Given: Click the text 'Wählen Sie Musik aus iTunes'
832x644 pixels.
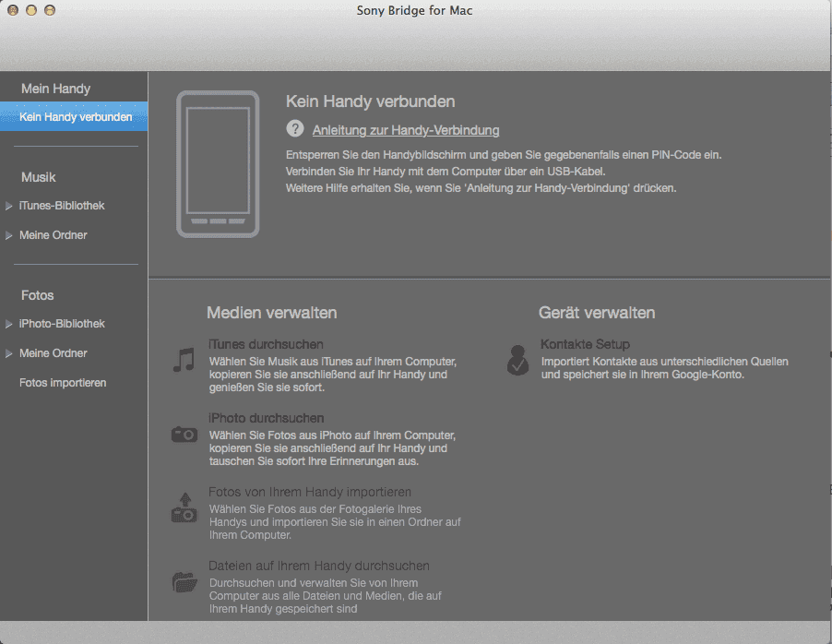Looking at the screenshot, I should point(279,362).
